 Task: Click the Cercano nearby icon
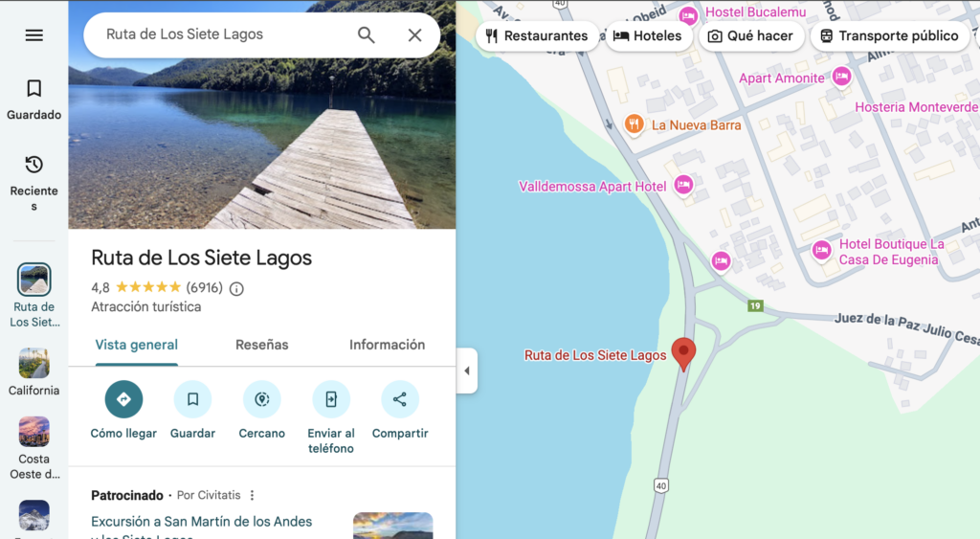point(262,399)
